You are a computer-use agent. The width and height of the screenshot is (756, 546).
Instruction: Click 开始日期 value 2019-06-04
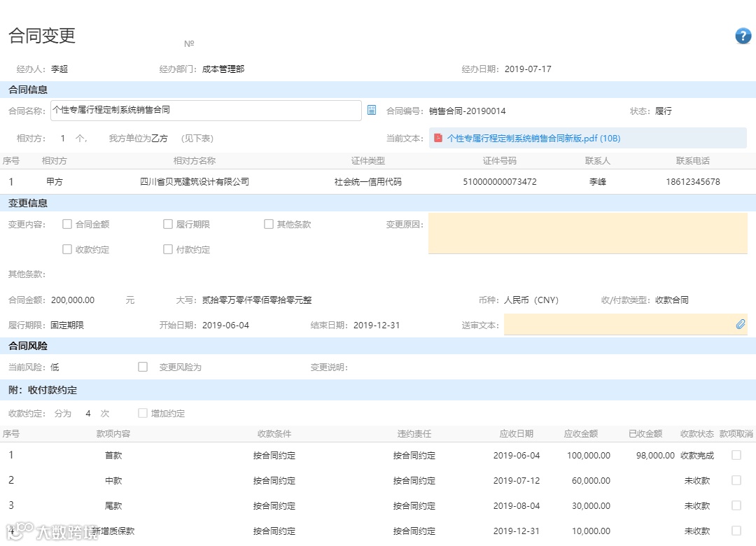pos(225,325)
